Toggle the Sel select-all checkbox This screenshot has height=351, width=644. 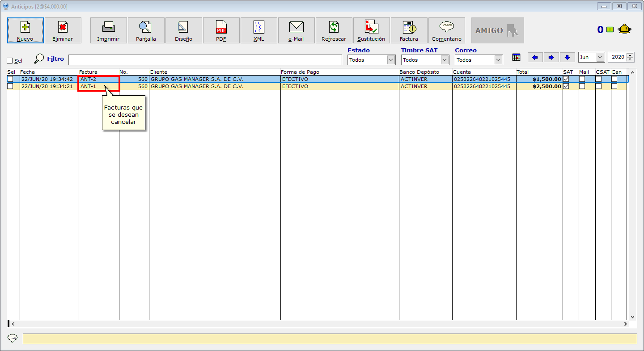coord(10,60)
